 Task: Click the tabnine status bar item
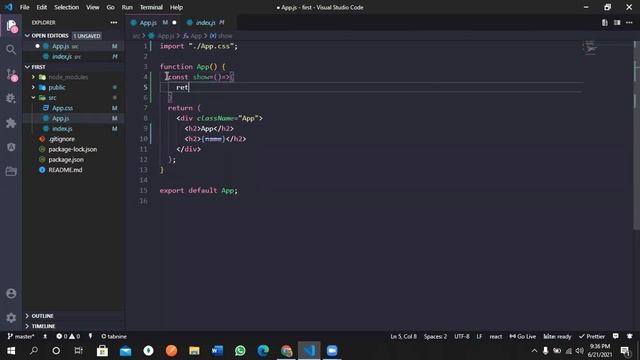114,336
